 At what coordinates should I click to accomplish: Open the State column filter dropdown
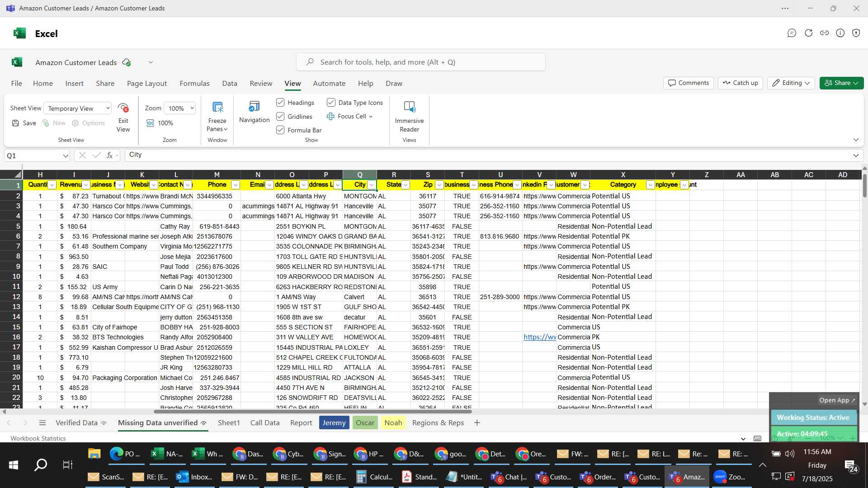tap(406, 185)
